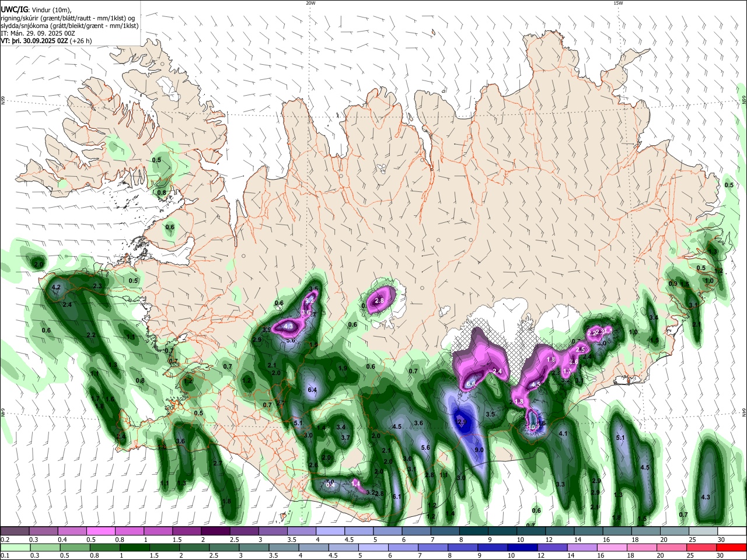Click the 0.9 value in the east

click(673, 283)
